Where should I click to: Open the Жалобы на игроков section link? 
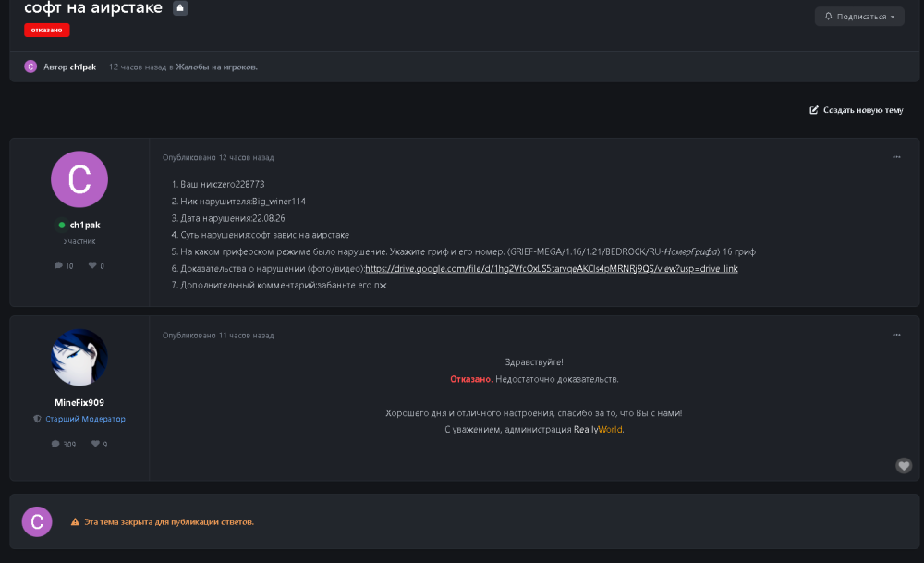tap(215, 67)
